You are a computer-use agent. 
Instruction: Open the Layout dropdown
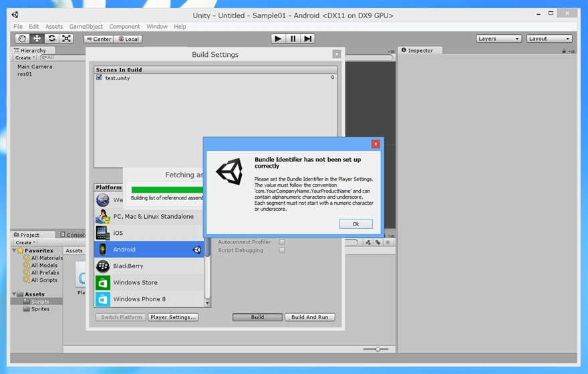tap(549, 39)
